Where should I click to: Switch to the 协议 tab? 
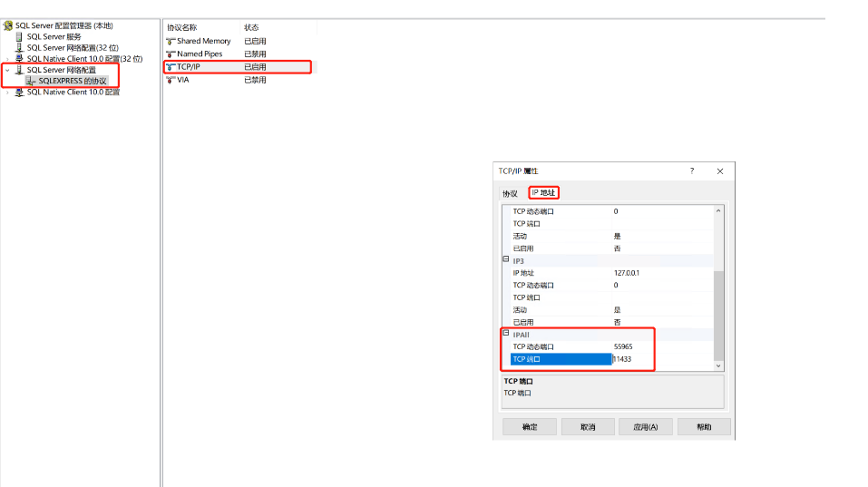click(510, 193)
